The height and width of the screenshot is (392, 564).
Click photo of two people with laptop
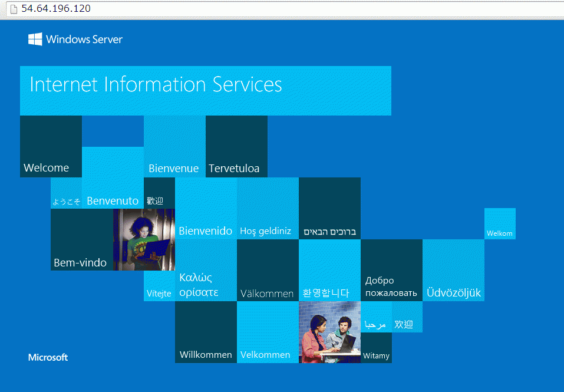click(330, 332)
